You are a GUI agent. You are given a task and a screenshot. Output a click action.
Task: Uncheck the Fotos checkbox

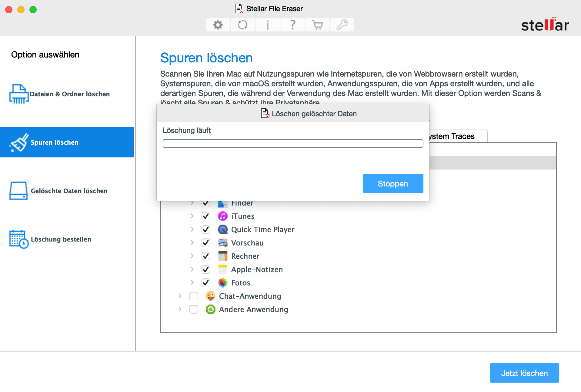click(206, 283)
